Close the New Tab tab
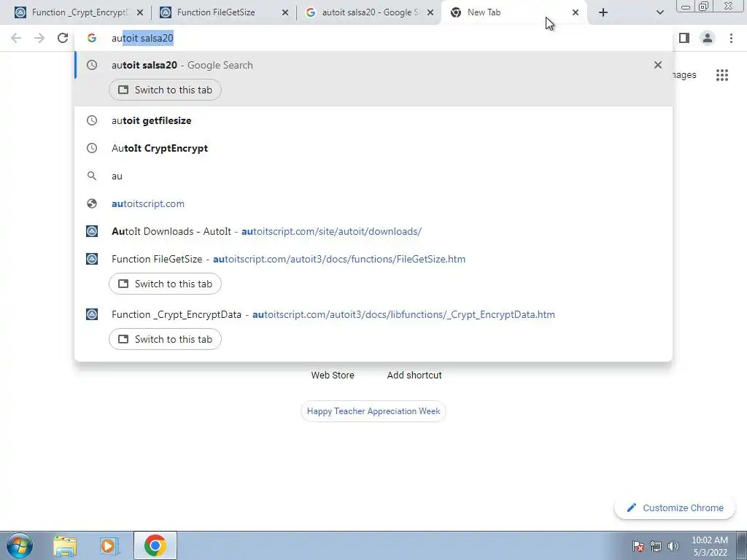747x560 pixels. pos(576,12)
